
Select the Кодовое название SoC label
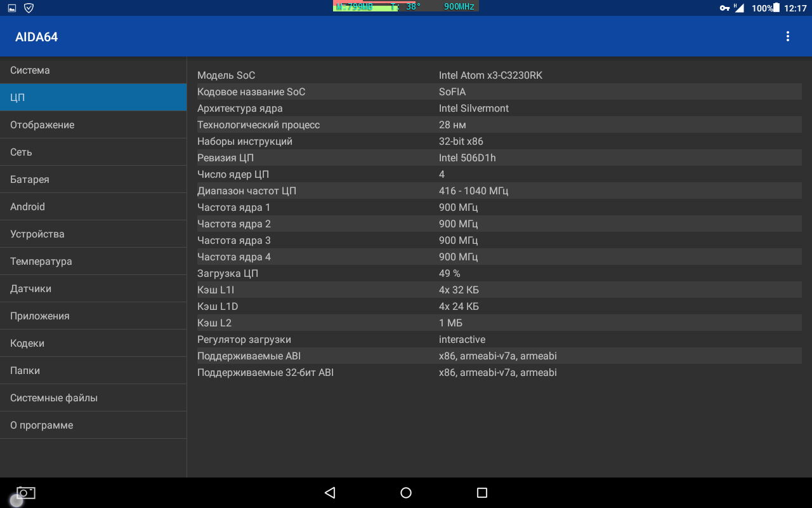[x=251, y=92]
